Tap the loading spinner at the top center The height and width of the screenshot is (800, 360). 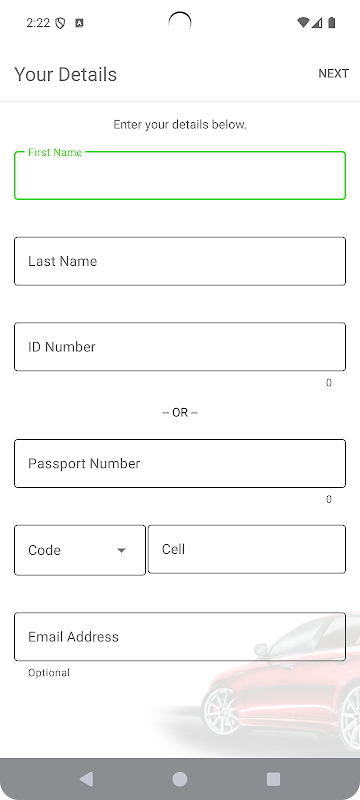click(x=180, y=23)
